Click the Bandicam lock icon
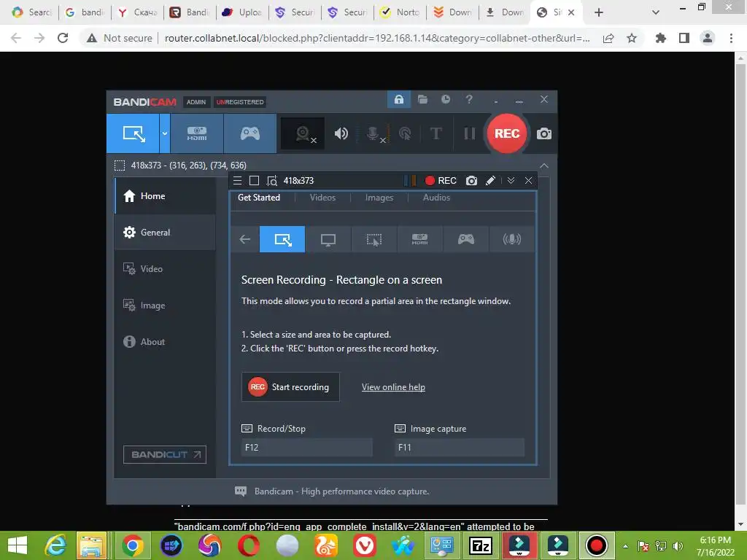Image resolution: width=747 pixels, height=560 pixels. coord(399,99)
